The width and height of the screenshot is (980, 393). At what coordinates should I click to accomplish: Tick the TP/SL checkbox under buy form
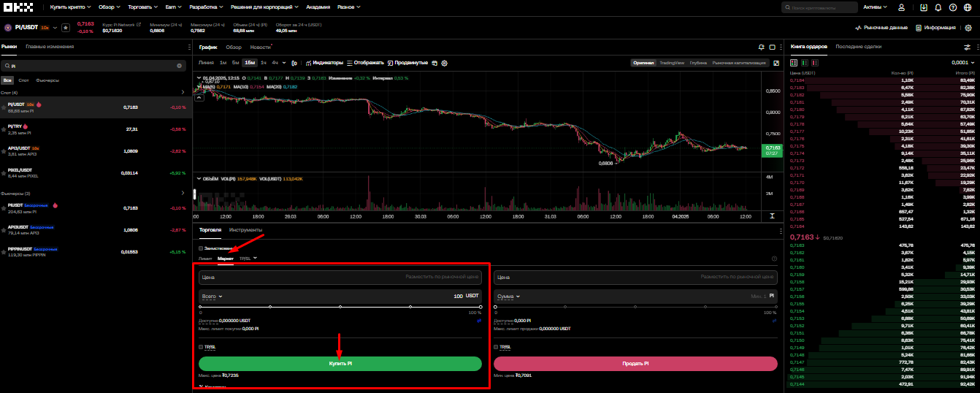tap(202, 347)
